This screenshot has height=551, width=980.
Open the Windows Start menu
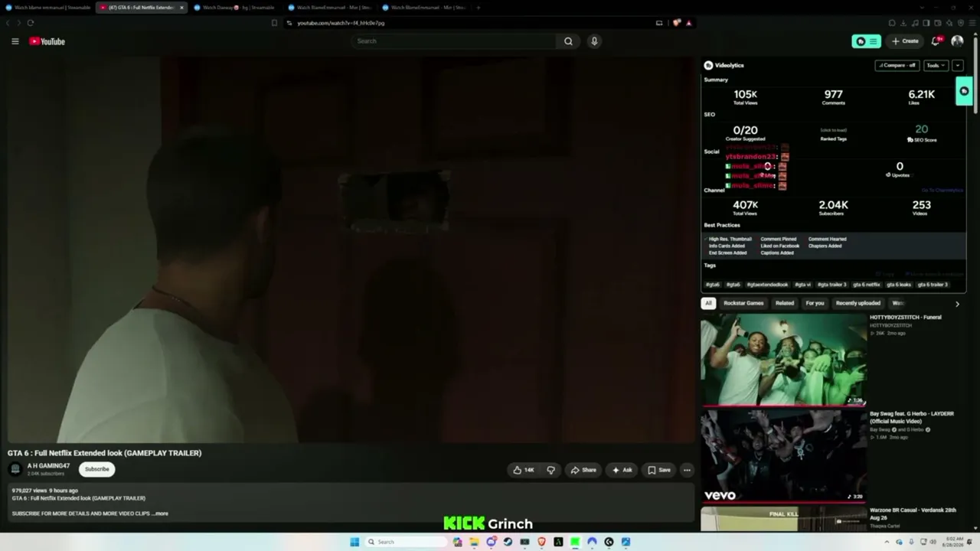[x=354, y=542]
